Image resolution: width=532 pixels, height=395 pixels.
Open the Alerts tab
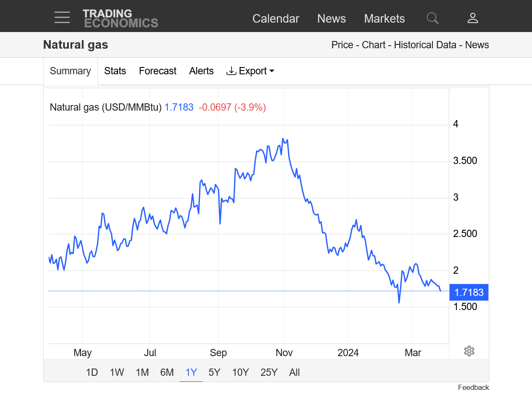point(201,71)
